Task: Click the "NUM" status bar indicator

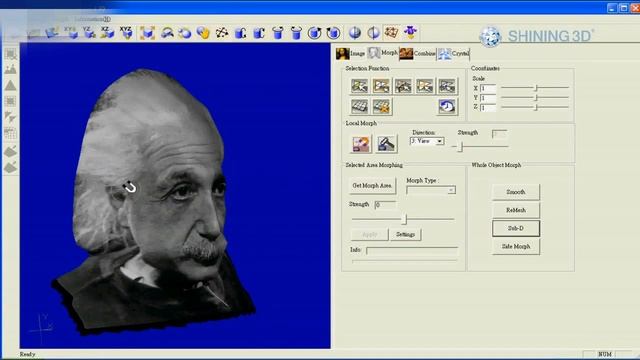Action: [x=604, y=354]
